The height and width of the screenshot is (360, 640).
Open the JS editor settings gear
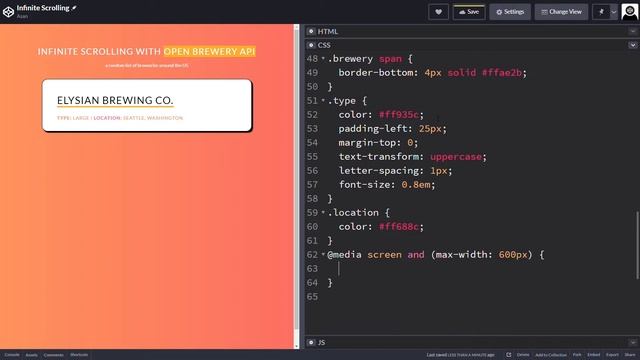click(311, 342)
